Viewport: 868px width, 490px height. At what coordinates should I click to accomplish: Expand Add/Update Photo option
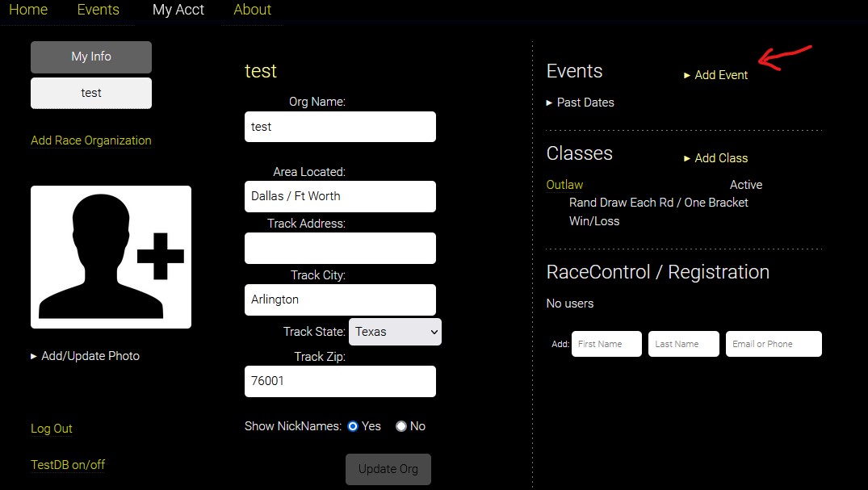point(85,356)
